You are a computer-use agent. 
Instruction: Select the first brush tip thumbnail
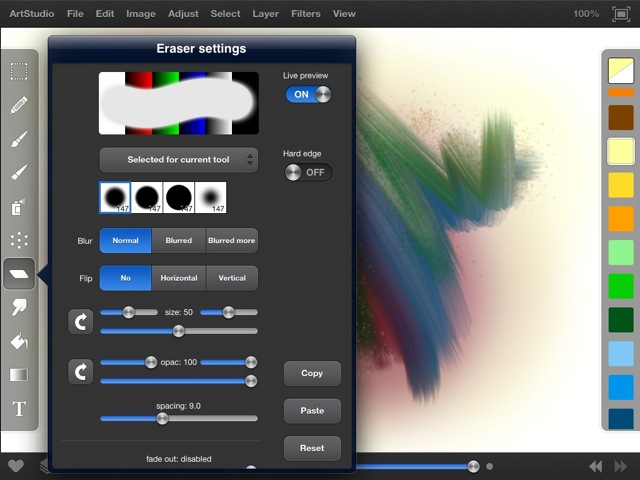115,197
